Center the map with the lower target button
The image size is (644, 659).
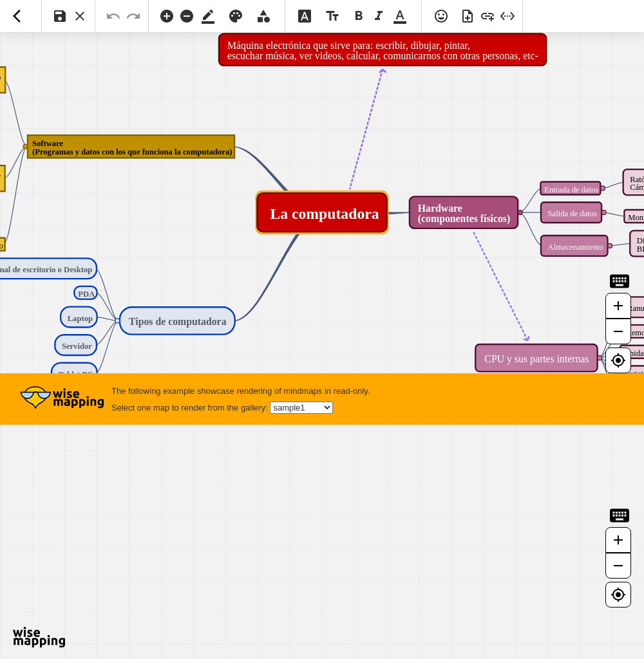(x=618, y=595)
